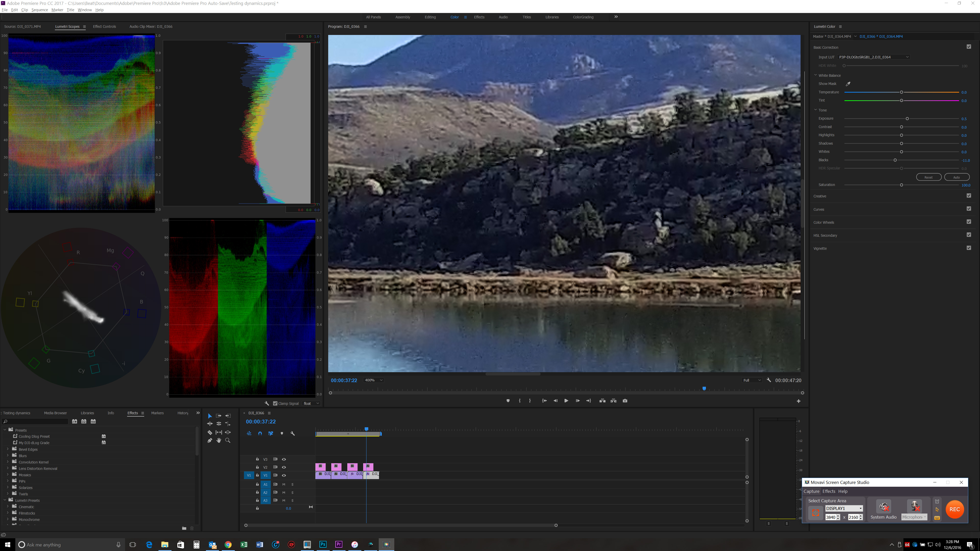Select the Pen tool
980x551 pixels.
pyautogui.click(x=210, y=440)
